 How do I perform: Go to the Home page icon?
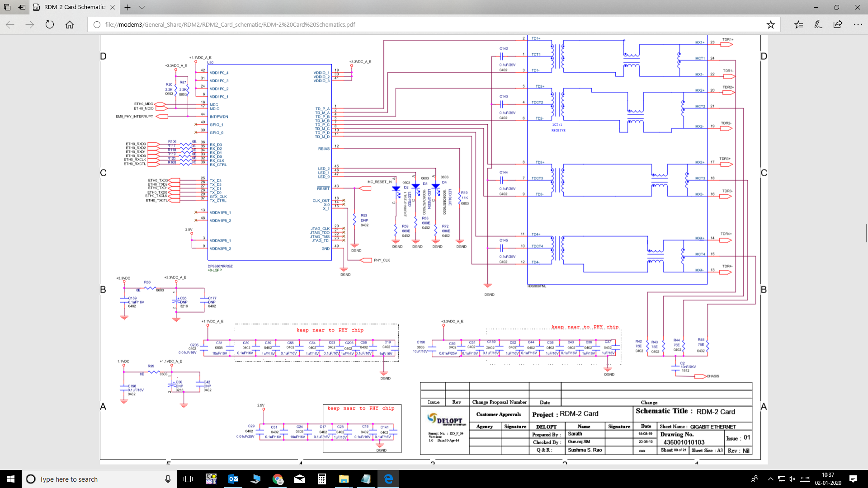coord(70,24)
